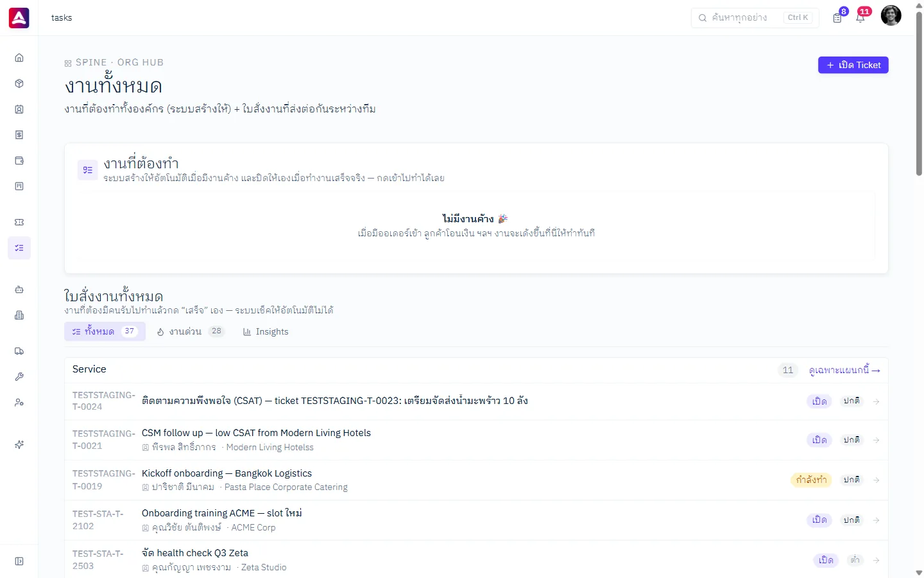Click the เปิด Ticket button

pyautogui.click(x=853, y=65)
